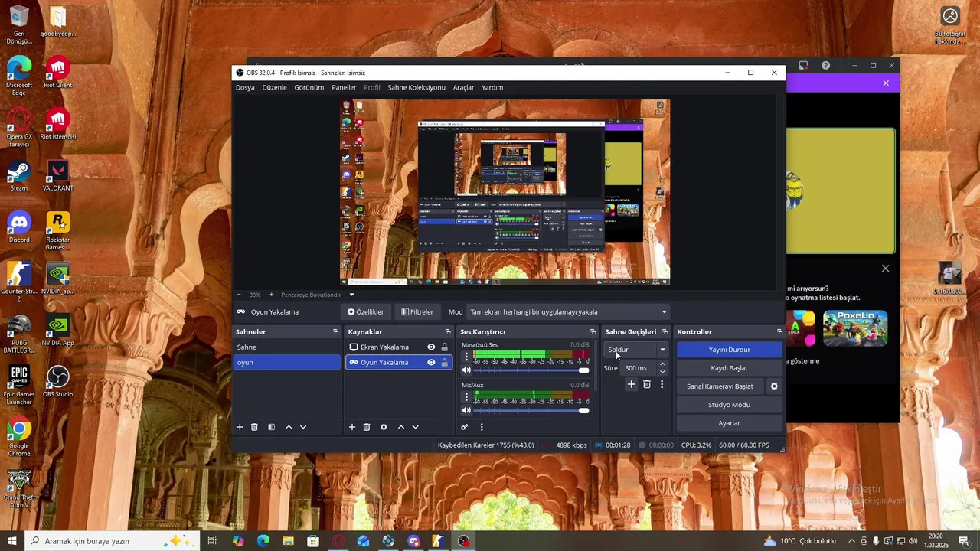This screenshot has width=980, height=551.
Task: Open Paneller menu
Action: [344, 87]
